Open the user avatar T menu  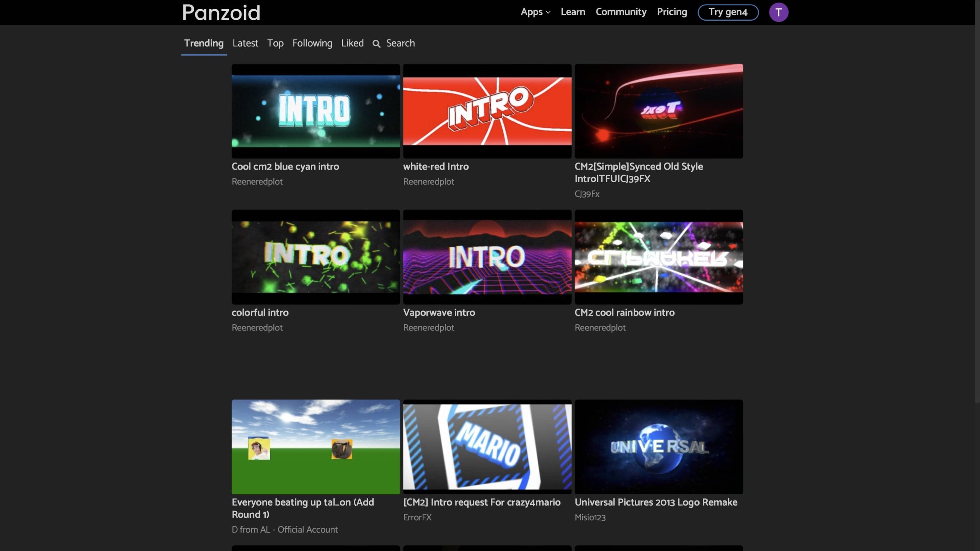pos(778,12)
